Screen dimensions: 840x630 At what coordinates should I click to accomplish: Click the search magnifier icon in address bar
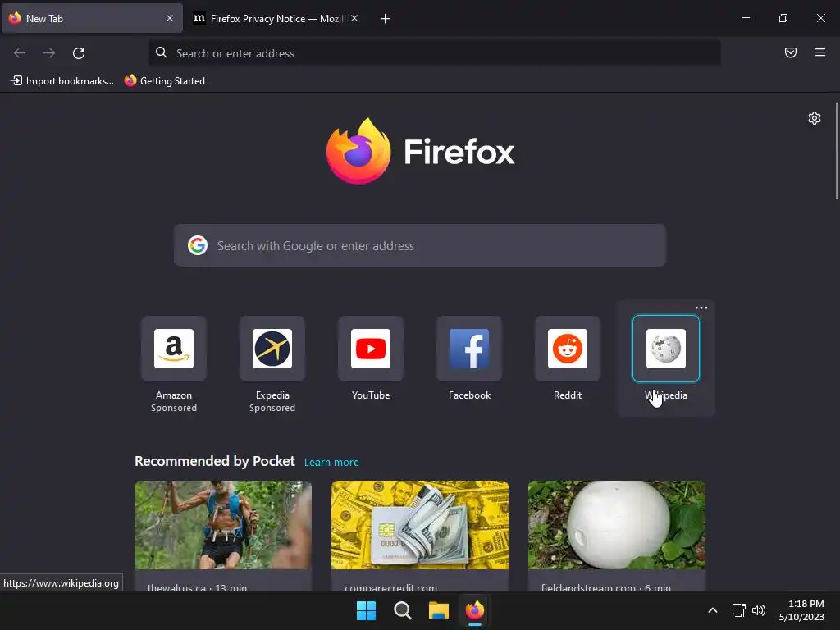162,52
